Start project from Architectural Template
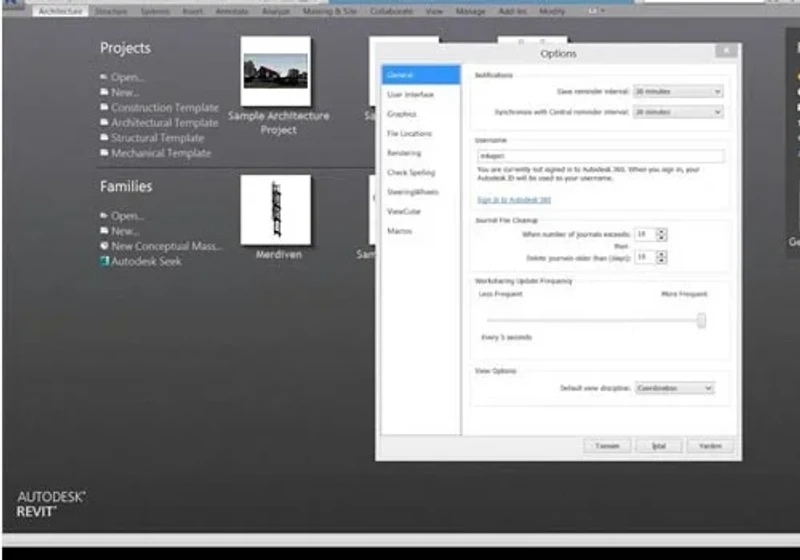 click(165, 123)
